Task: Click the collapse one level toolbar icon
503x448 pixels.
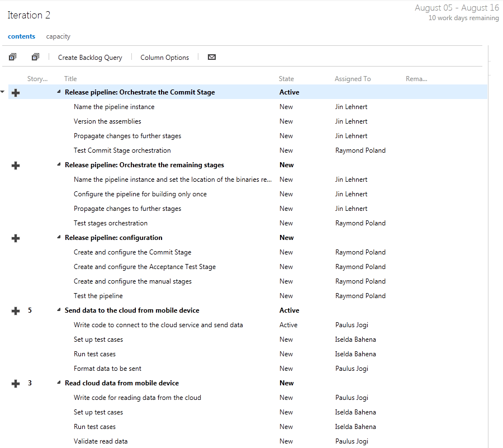Action: pos(35,57)
